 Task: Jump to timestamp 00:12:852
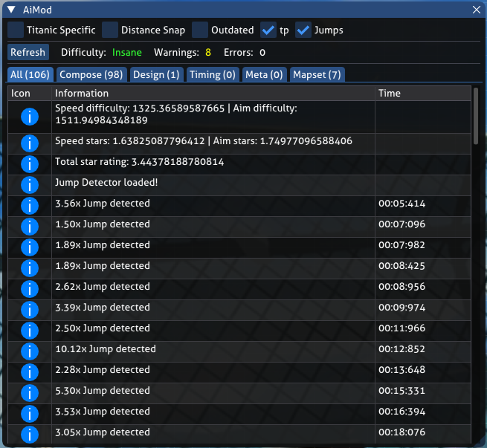click(401, 349)
